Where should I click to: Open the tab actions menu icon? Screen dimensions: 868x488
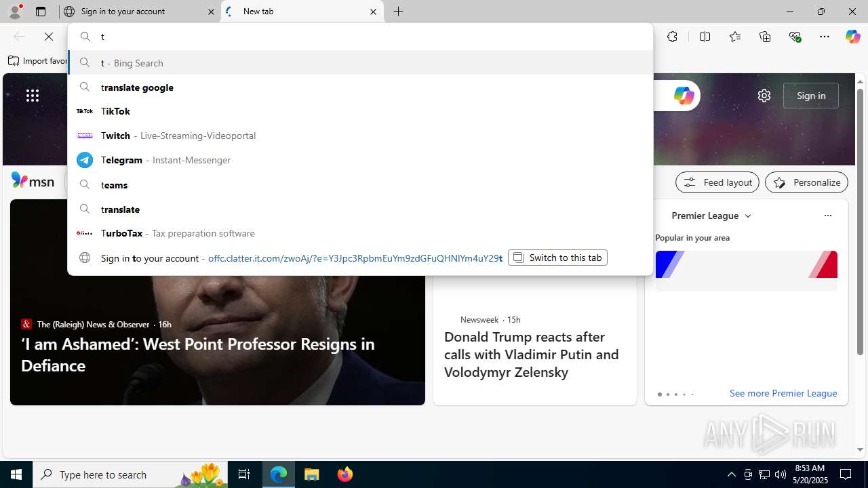pyautogui.click(x=41, y=12)
